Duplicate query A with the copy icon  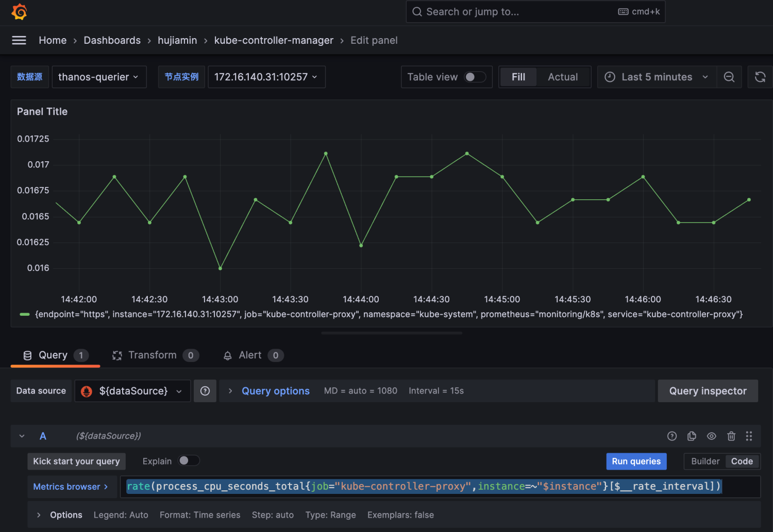tap(692, 436)
